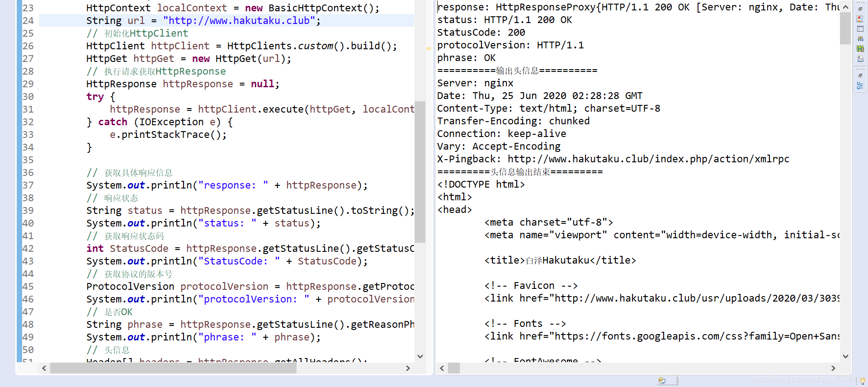Viewport: 868px width, 387px height.
Task: Click console line 'phrase: OK'
Action: pos(467,58)
